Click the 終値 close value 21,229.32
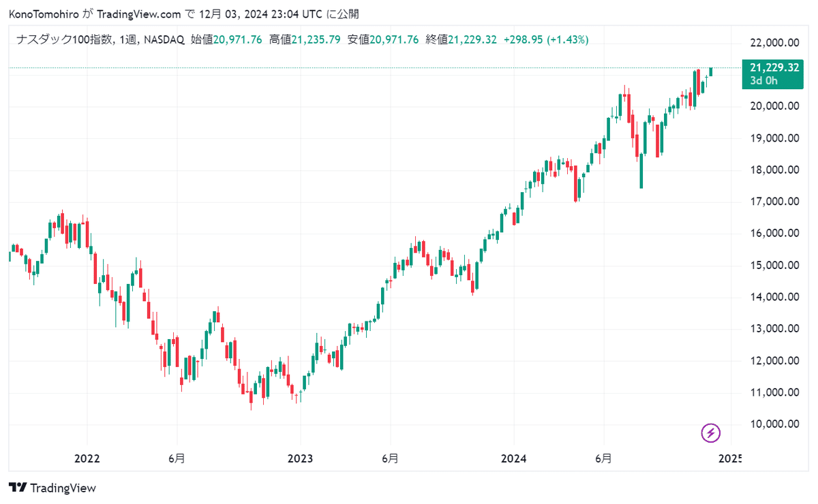The image size is (818, 504). [x=472, y=40]
